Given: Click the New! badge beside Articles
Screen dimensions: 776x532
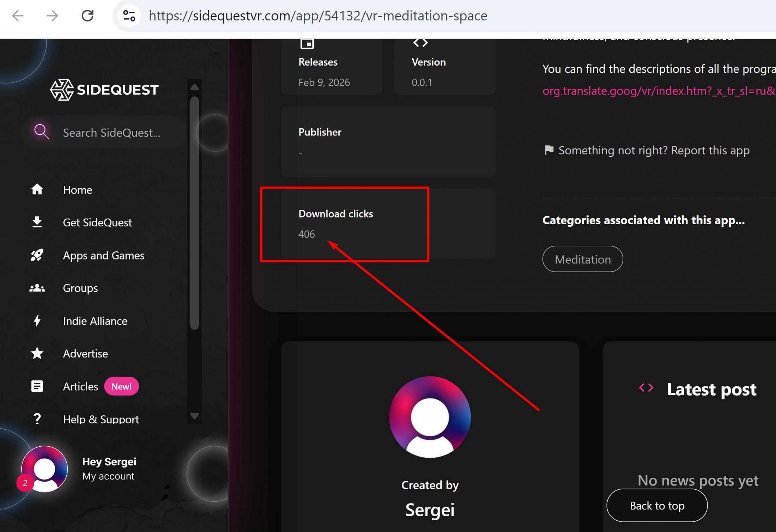Looking at the screenshot, I should pyautogui.click(x=121, y=386).
